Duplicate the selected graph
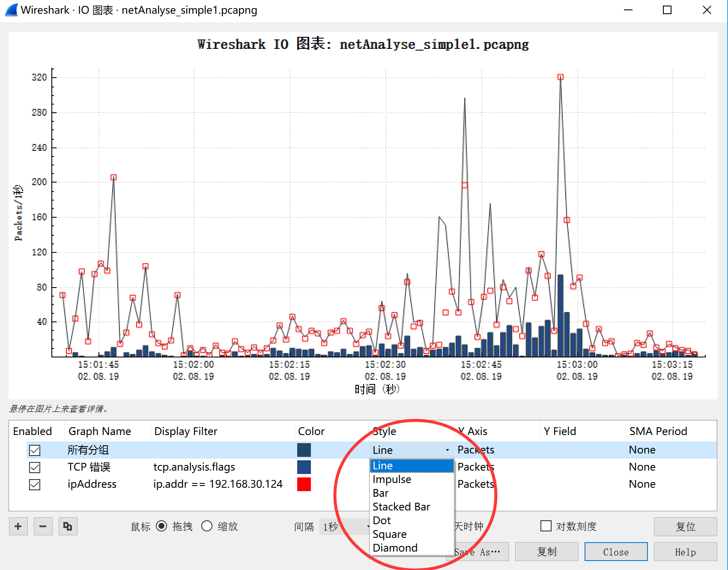 (x=68, y=526)
